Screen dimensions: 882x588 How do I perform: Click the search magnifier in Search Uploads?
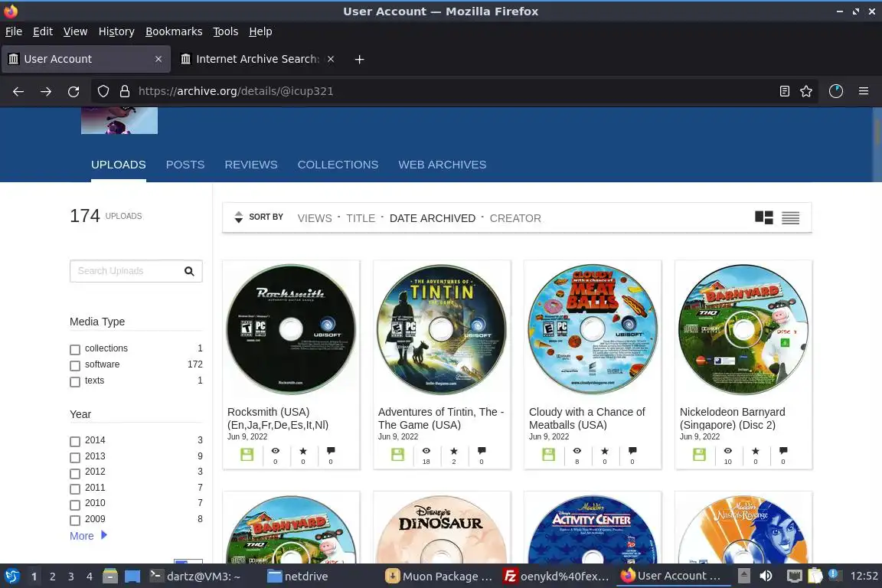190,271
